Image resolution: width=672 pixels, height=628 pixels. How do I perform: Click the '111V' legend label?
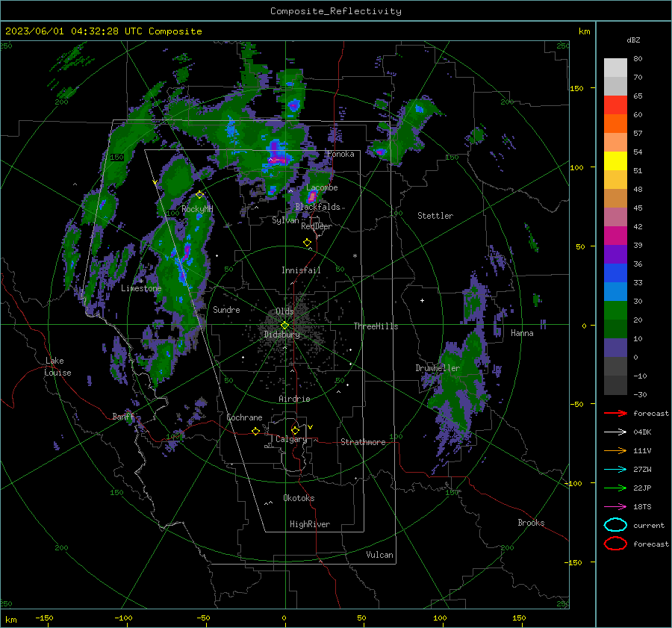642,450
